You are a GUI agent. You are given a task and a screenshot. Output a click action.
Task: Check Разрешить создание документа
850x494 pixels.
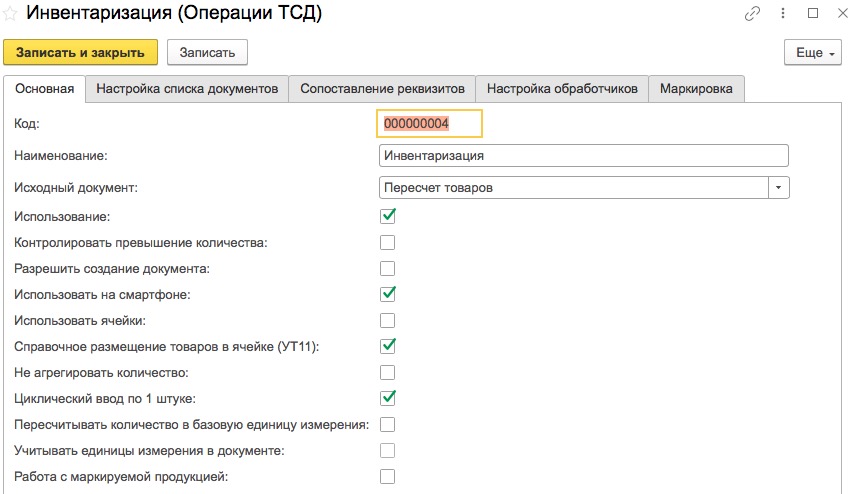point(388,268)
